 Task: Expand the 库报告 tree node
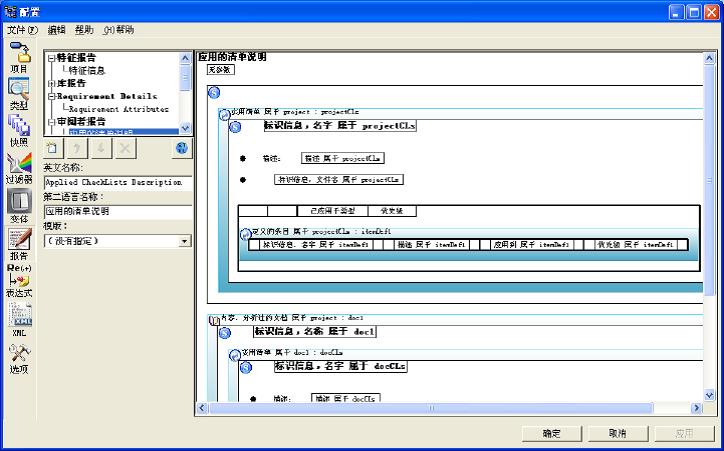[51, 84]
